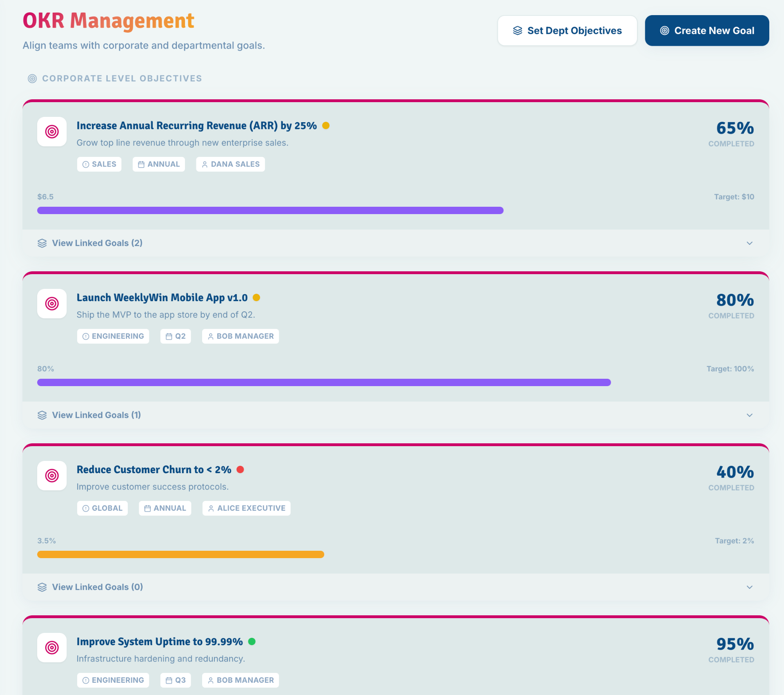
Task: Click the Q3 timeframe tag
Action: [176, 680]
